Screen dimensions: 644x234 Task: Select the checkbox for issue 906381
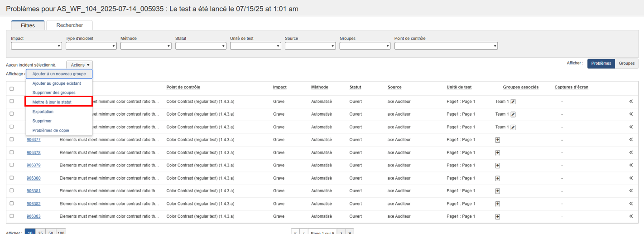point(12,190)
